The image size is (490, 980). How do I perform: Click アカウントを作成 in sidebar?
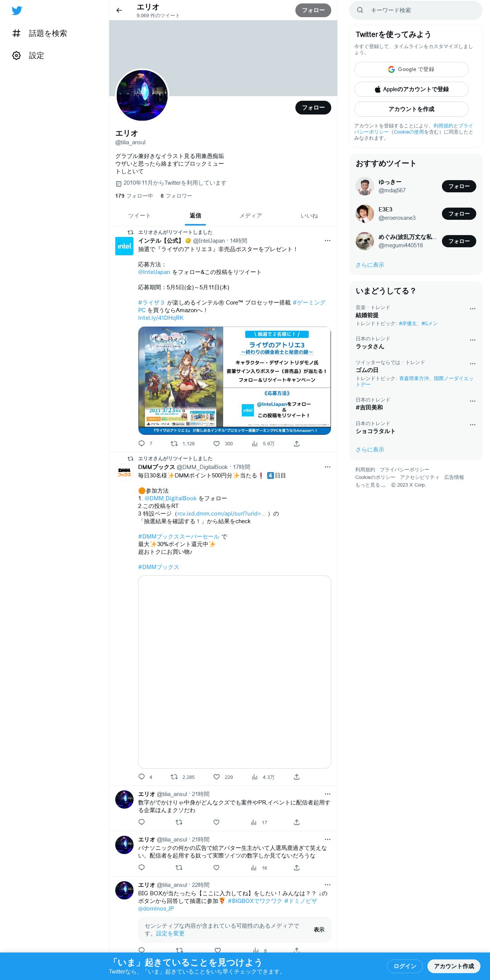coord(411,109)
